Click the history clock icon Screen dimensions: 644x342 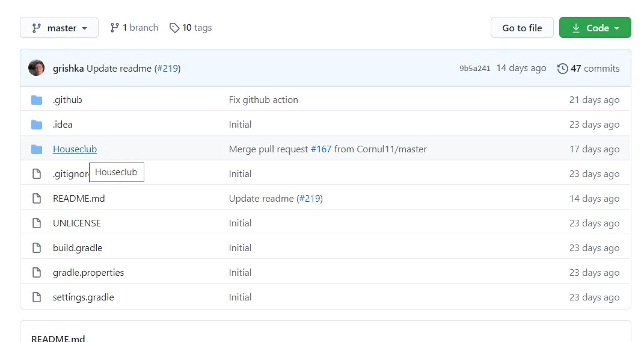point(562,68)
